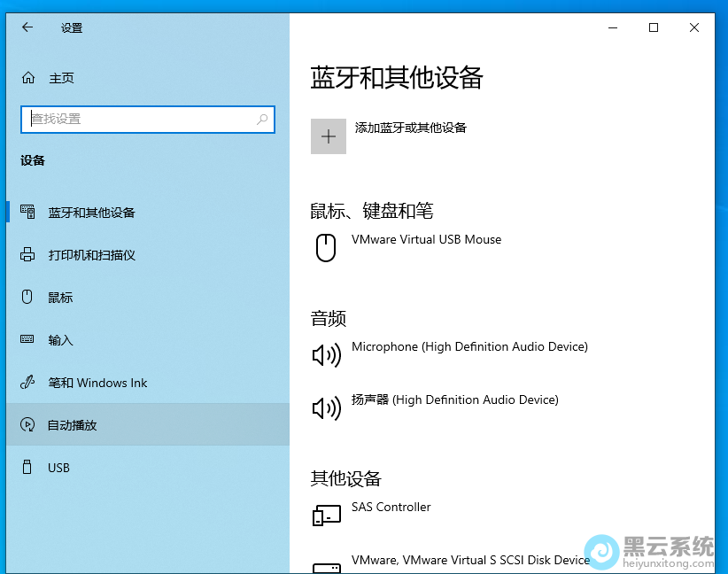Open 打印机和扫描仪 settings page
Screen dimensions: 728x574
91,255
